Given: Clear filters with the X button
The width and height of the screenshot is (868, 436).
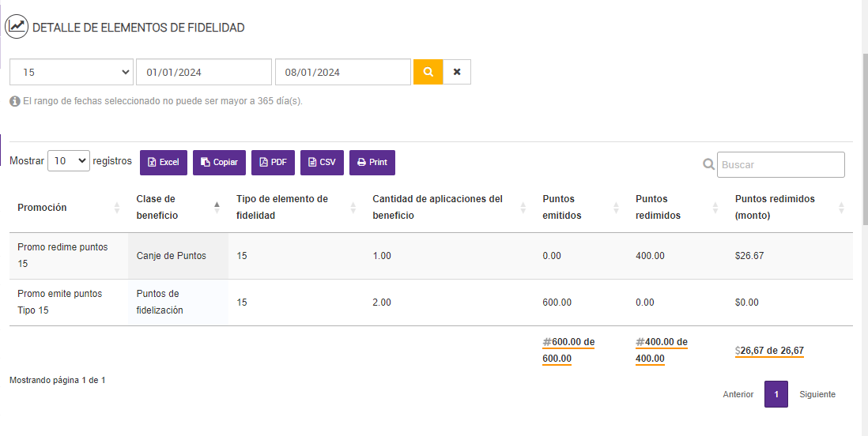Looking at the screenshot, I should tap(457, 72).
